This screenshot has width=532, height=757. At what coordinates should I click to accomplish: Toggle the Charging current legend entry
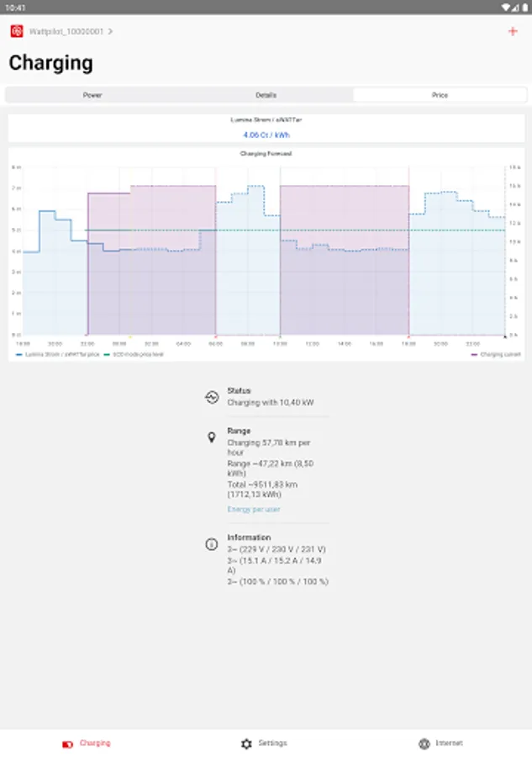click(x=496, y=354)
